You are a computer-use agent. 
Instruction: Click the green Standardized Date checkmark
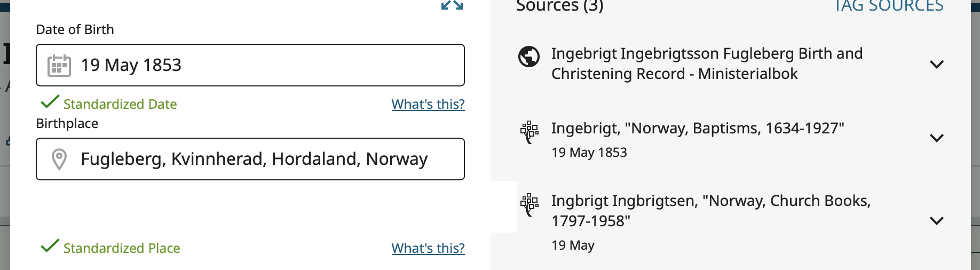50,101
